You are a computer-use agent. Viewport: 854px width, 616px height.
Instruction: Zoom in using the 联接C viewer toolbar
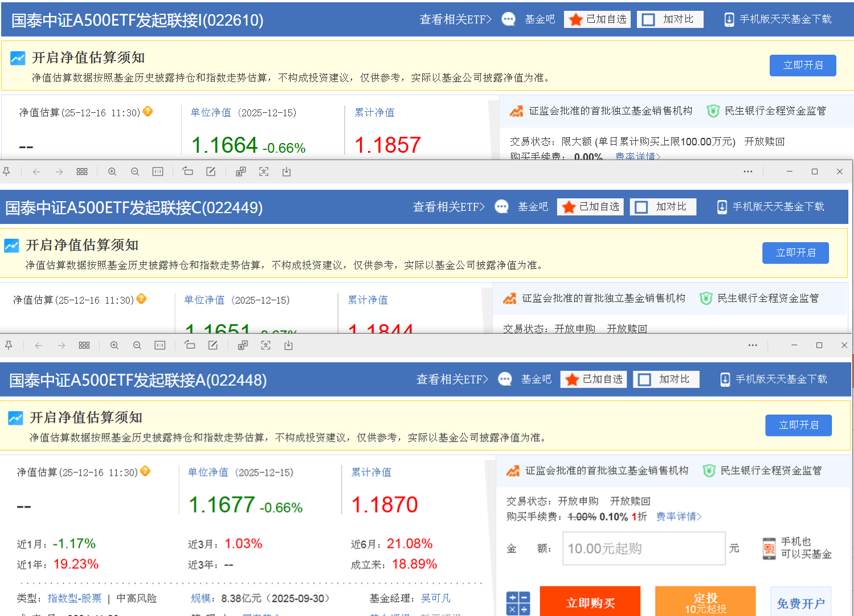112,172
